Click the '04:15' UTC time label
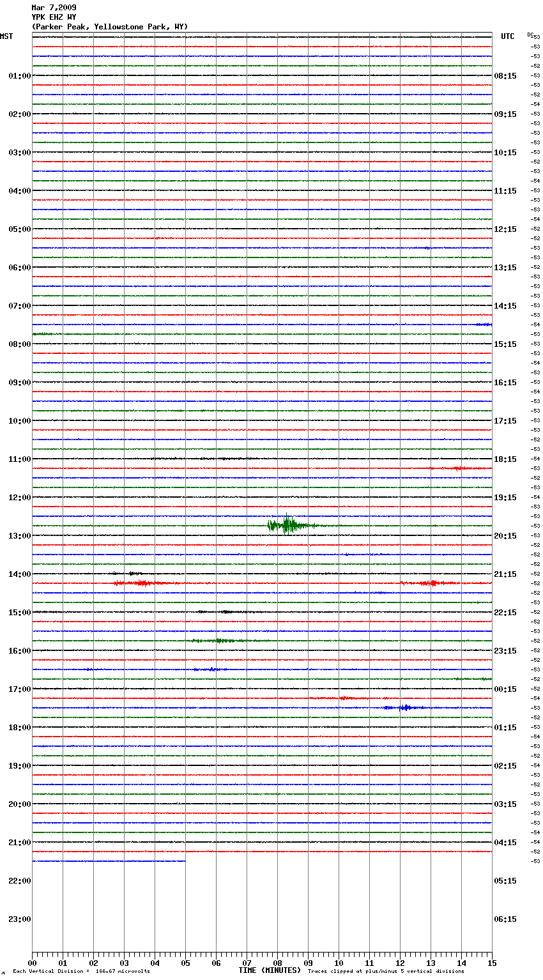The image size is (543, 980). pos(505,843)
